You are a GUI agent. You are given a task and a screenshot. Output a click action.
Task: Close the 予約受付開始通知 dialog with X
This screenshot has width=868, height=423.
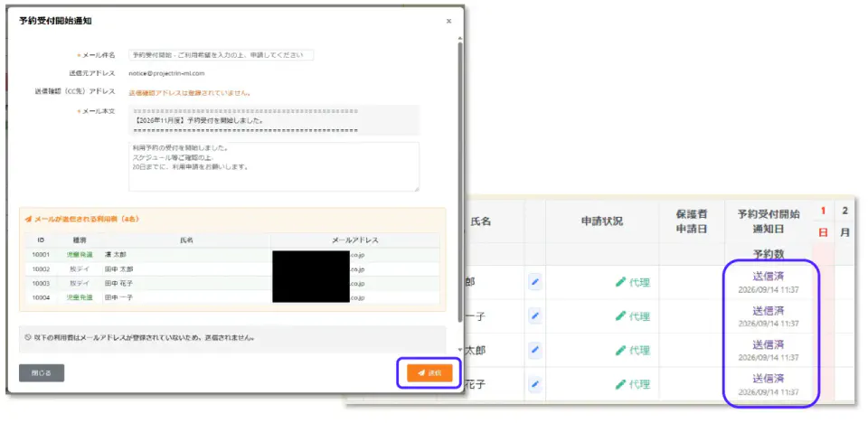click(x=448, y=21)
